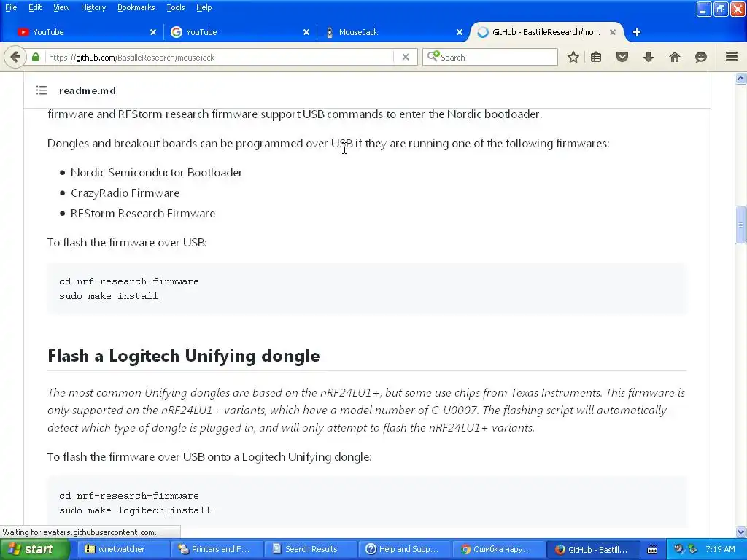Open the Firefox hamburger menu
Screen dimensions: 747x560
coord(732,57)
